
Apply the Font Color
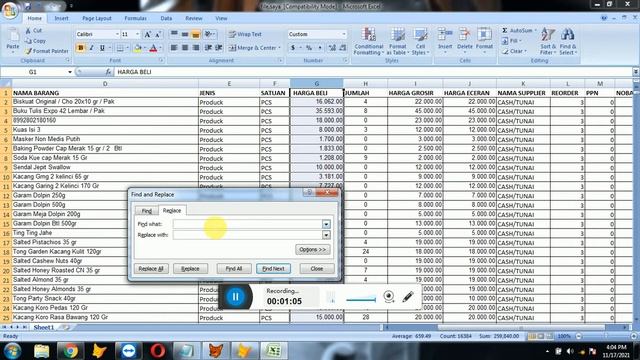pos(153,48)
